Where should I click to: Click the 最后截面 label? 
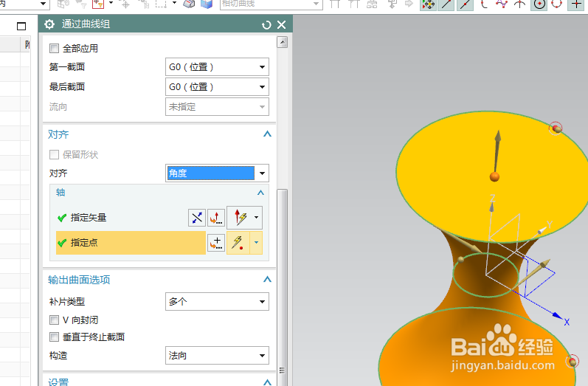[67, 87]
